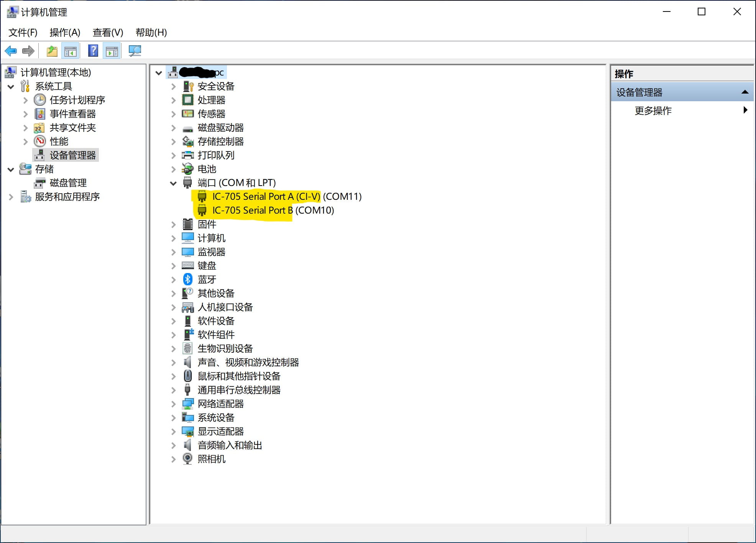Click the 打印队列 printer icon
The height and width of the screenshot is (543, 756).
(187, 155)
